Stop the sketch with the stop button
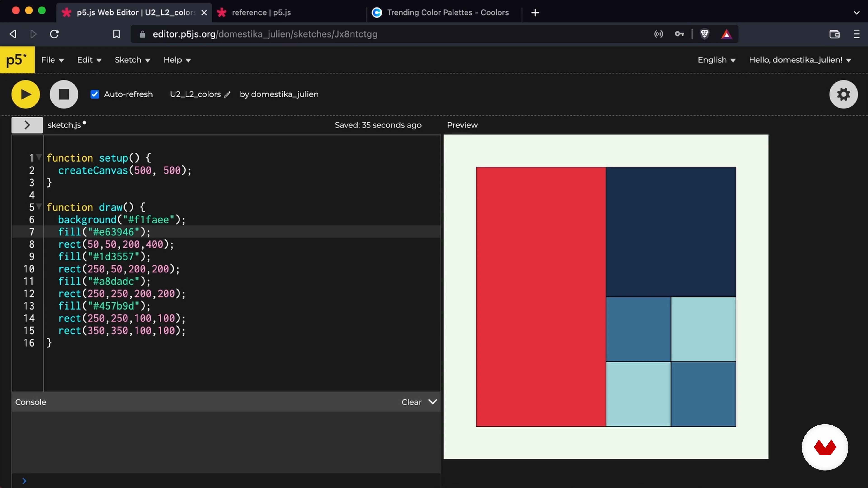 click(64, 94)
